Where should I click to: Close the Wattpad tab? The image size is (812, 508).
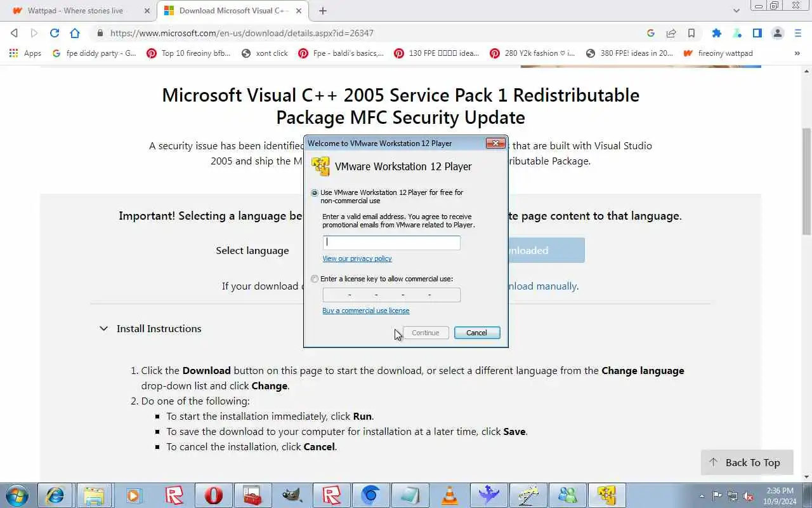(x=147, y=11)
